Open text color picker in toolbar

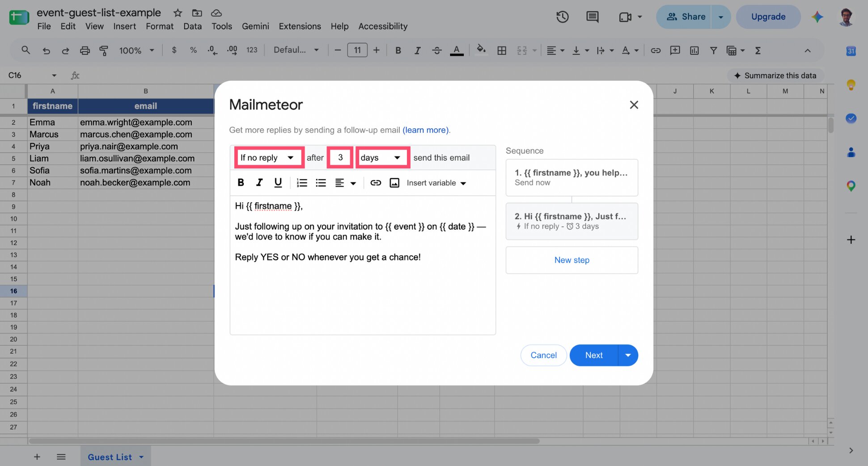[456, 50]
